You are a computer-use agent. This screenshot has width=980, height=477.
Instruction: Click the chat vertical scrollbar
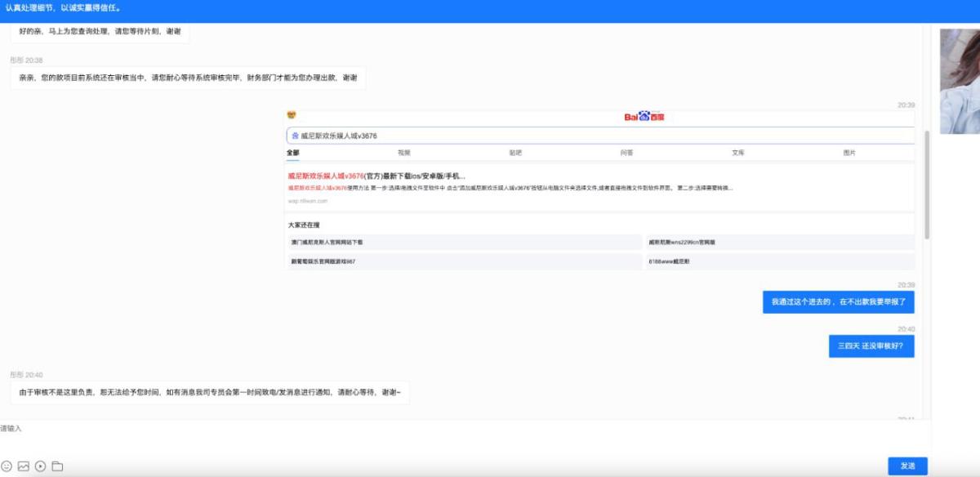tap(927, 184)
